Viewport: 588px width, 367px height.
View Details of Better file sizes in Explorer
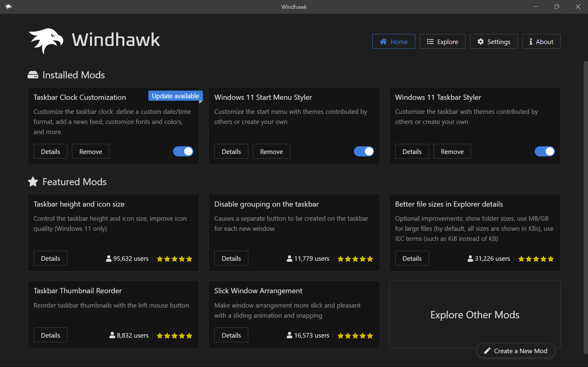(x=412, y=258)
